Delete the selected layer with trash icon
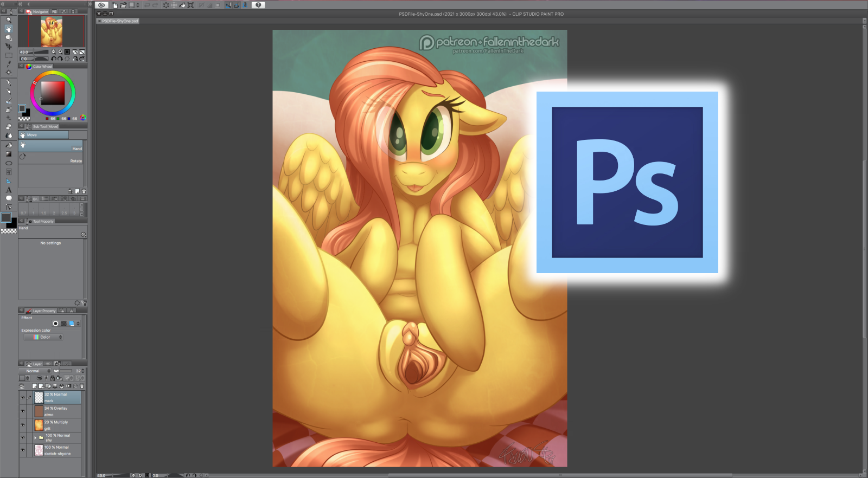Screen dimensions: 868x478 tap(82, 386)
